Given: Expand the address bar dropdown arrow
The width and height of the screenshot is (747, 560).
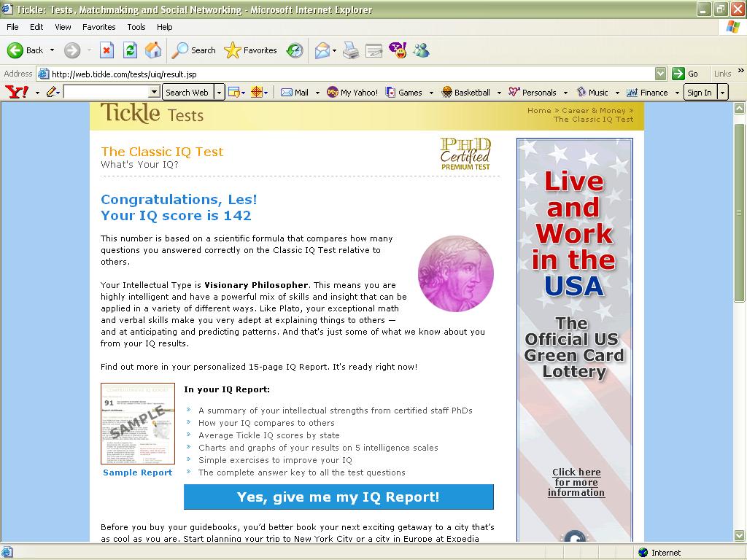Looking at the screenshot, I should (660, 74).
